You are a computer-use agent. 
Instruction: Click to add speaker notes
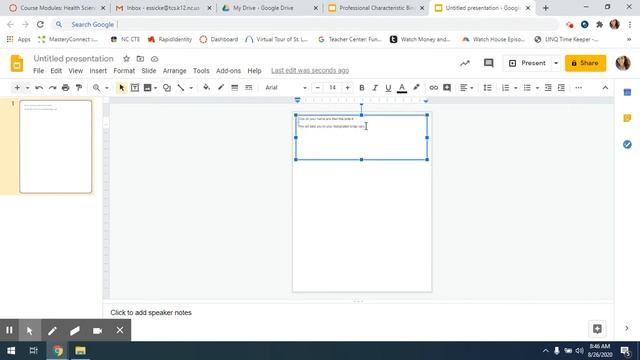[x=151, y=313]
